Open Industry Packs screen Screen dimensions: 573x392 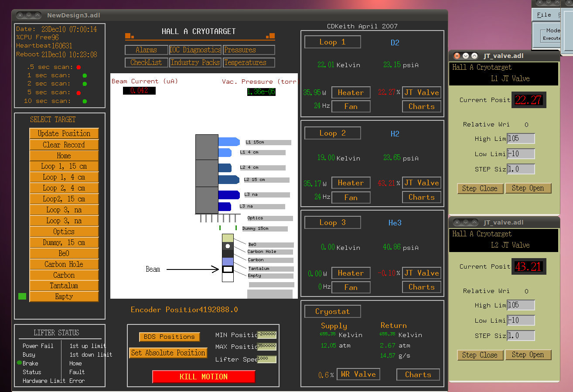coord(195,62)
